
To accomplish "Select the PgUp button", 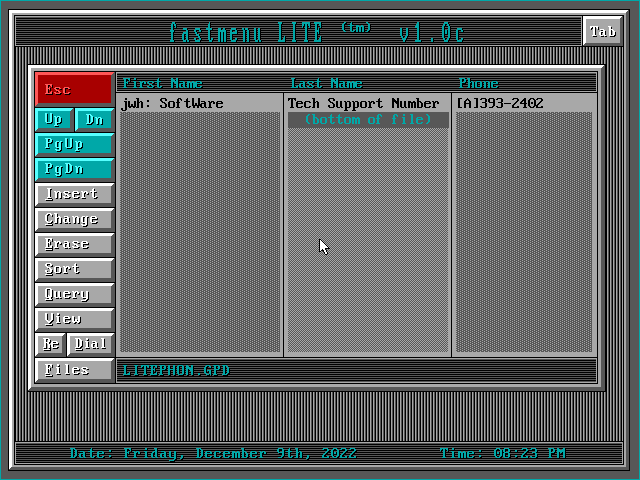I will (x=74, y=144).
